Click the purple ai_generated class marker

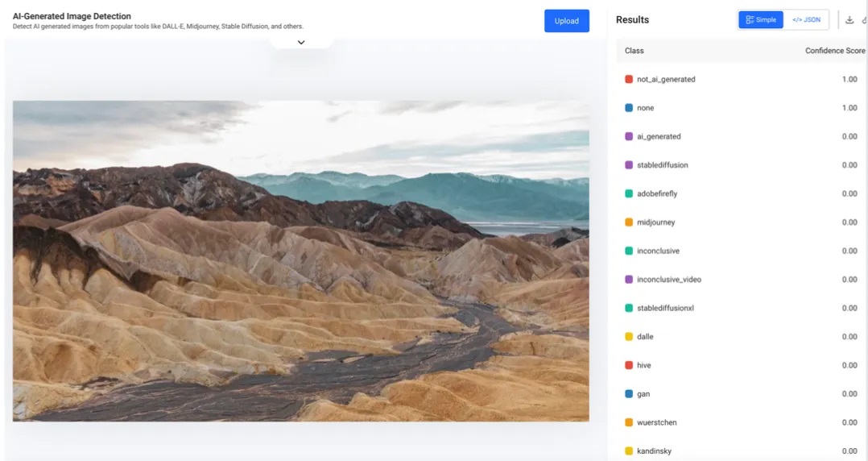coord(629,136)
